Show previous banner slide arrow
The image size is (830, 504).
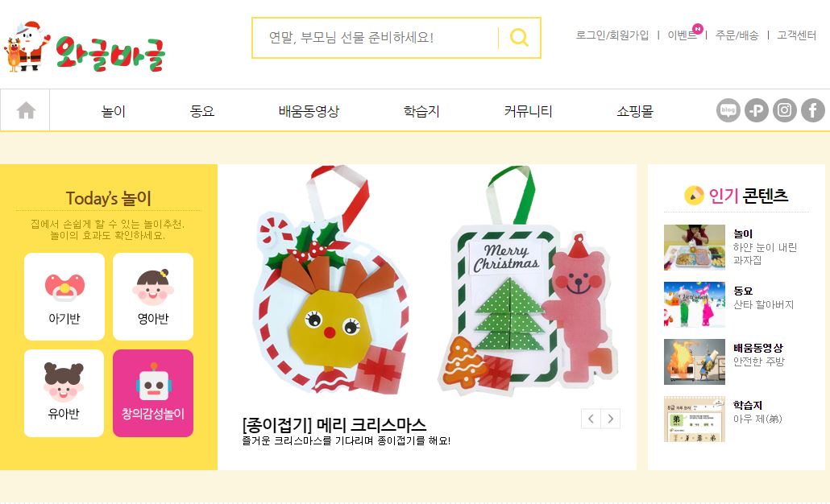pyautogui.click(x=591, y=419)
